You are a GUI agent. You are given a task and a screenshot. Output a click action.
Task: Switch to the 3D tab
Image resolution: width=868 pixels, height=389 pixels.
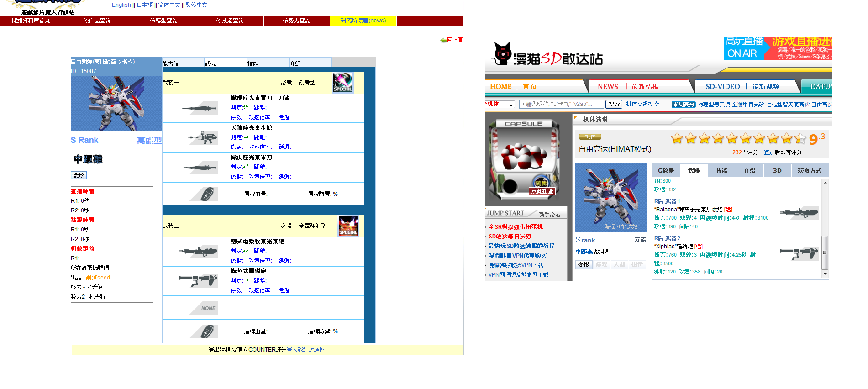pyautogui.click(x=777, y=170)
